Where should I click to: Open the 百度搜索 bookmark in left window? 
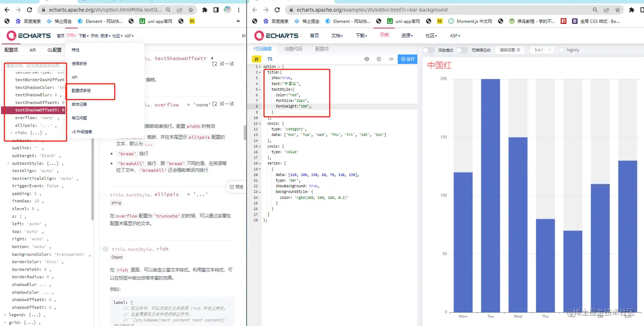(x=28, y=21)
